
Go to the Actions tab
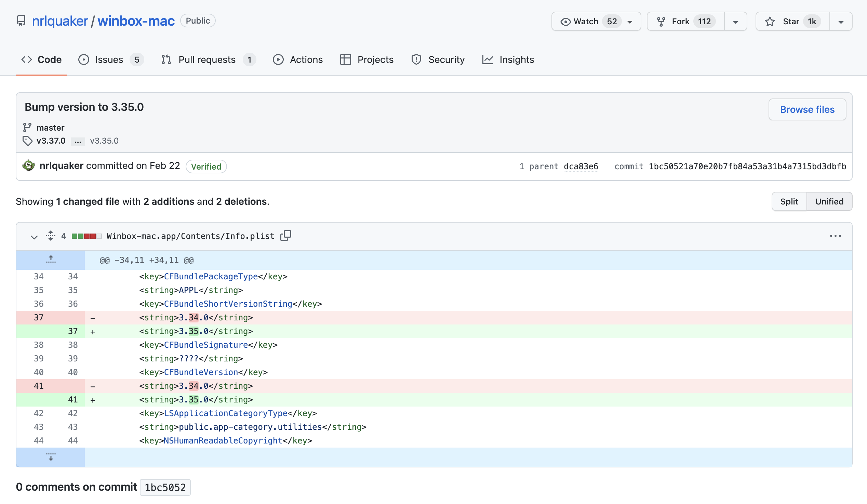point(297,59)
